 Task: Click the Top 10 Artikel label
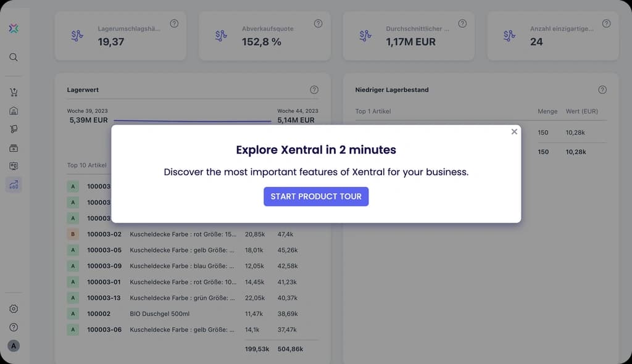click(x=86, y=165)
